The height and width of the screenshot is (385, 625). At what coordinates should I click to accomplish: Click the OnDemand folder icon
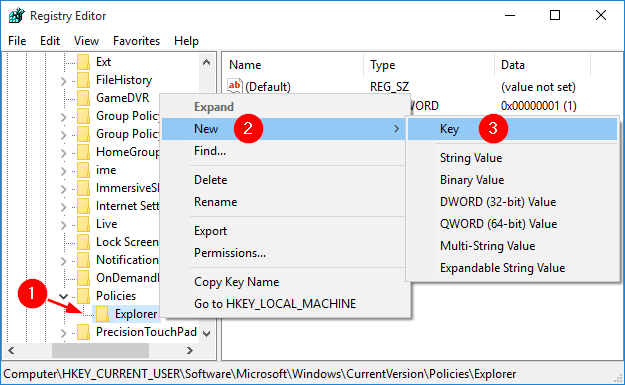click(x=83, y=278)
